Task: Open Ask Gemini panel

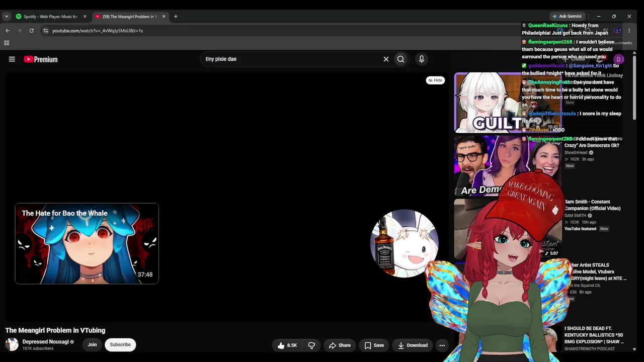Action: pyautogui.click(x=567, y=17)
